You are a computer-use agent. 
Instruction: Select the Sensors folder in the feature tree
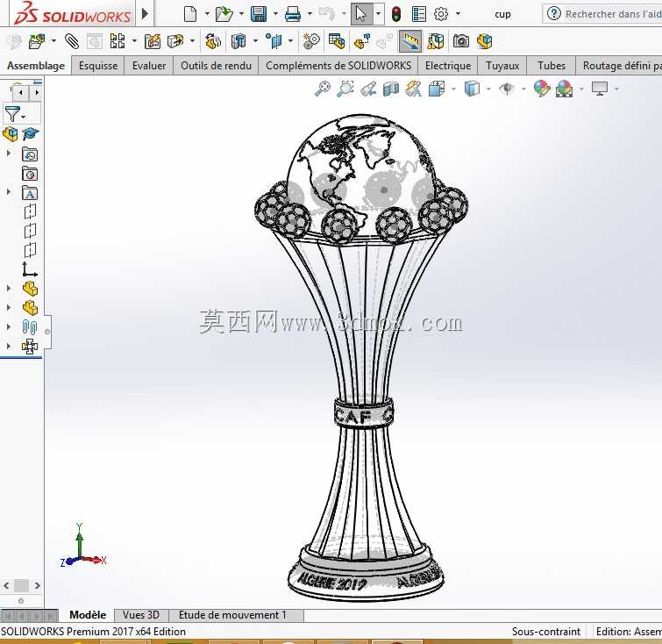30,174
